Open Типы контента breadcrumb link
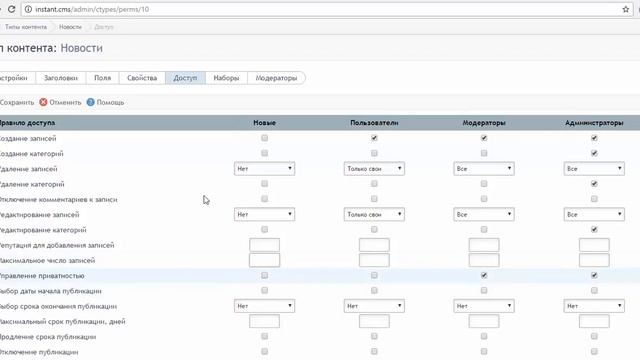This screenshot has width=640, height=360. [26, 27]
